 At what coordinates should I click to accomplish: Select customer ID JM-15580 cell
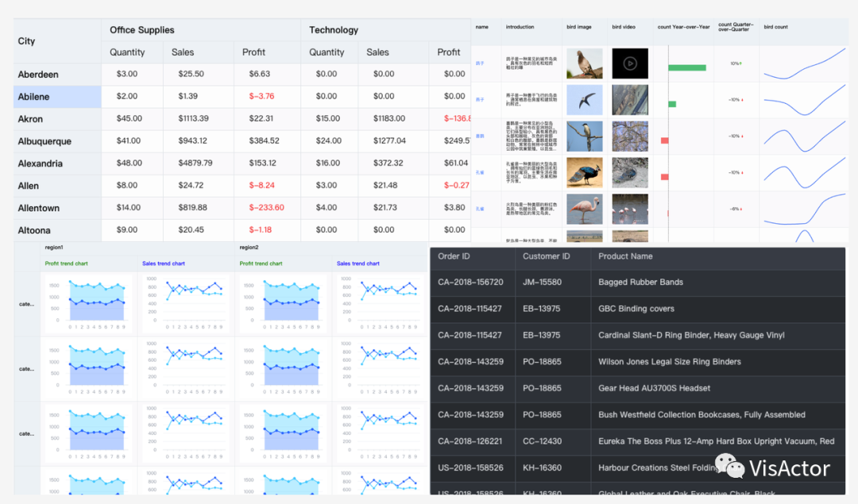553,283
